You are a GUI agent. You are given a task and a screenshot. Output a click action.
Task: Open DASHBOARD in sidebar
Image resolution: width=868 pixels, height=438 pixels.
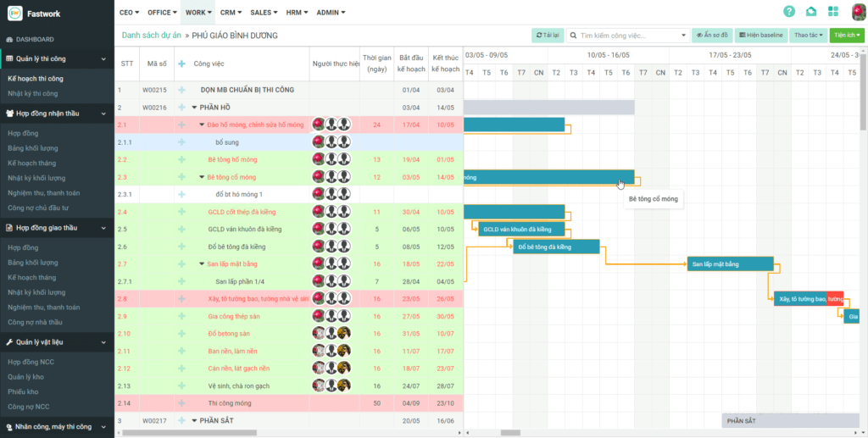tap(31, 39)
